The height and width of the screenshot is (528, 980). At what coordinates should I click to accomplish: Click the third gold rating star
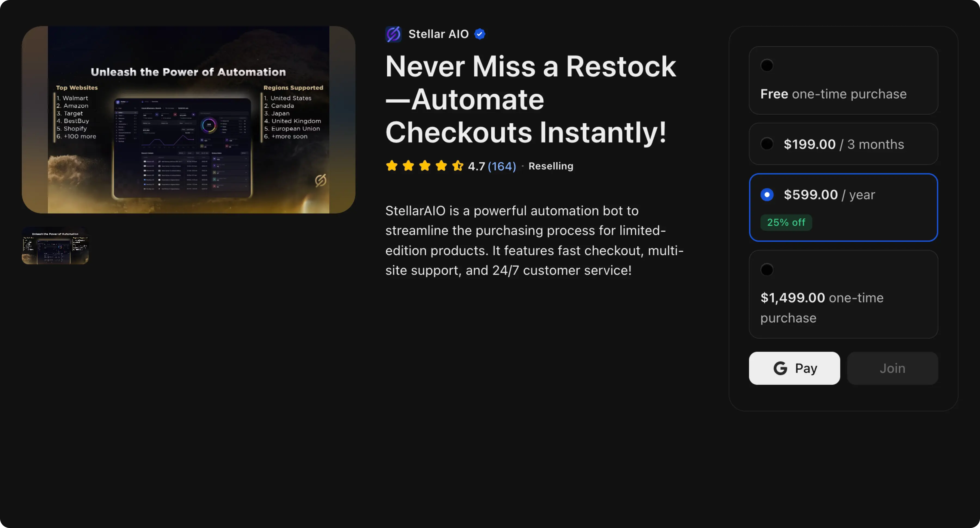(425, 166)
